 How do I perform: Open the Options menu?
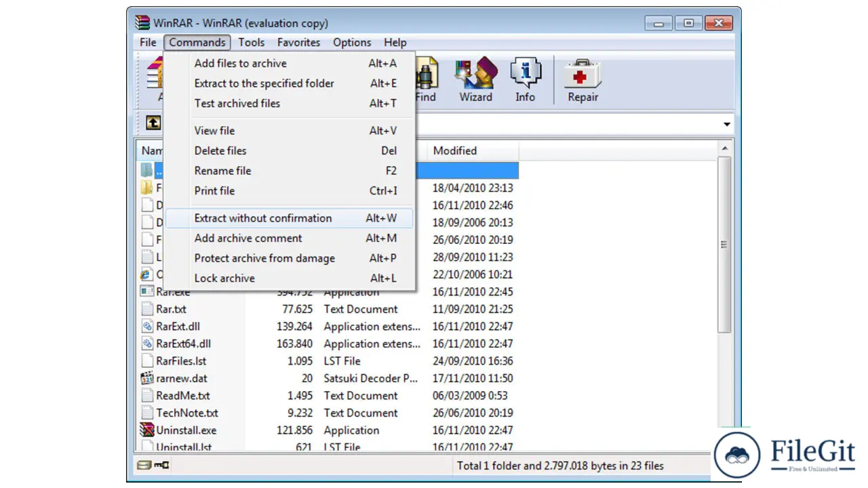(x=352, y=42)
